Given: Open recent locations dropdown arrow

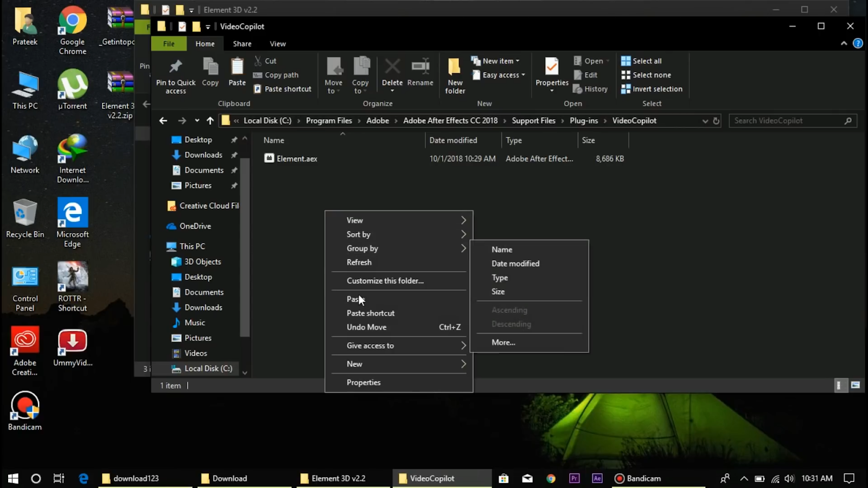Looking at the screenshot, I should [x=196, y=120].
